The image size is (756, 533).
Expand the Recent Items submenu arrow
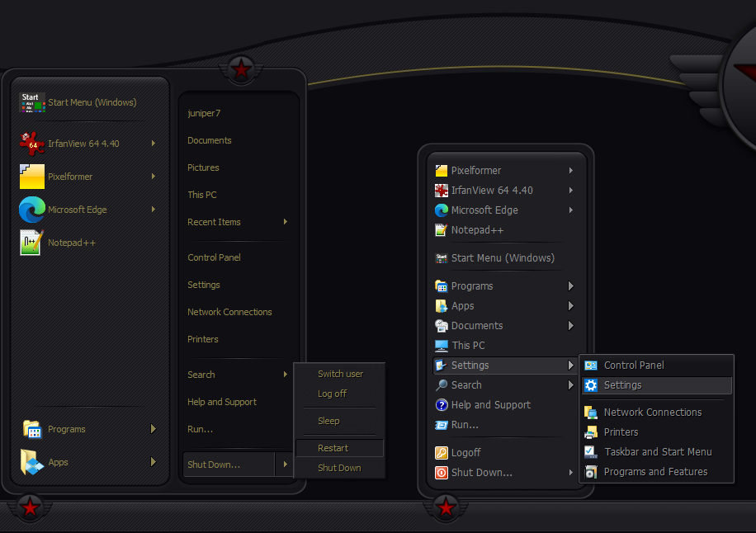(286, 222)
